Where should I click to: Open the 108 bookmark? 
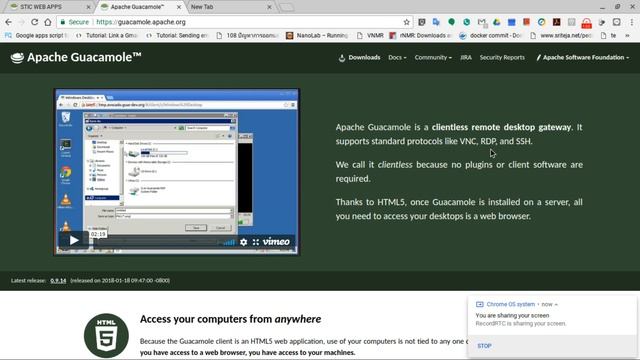tap(247, 36)
